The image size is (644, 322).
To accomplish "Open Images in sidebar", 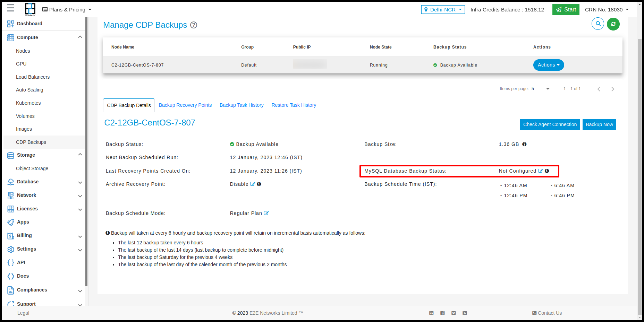I will (x=24, y=129).
